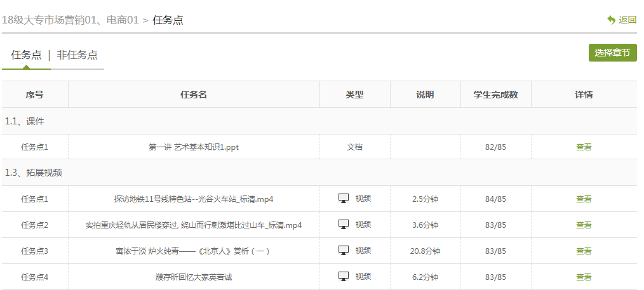644x290 pixels.
Task: Click 查看 for the 重庆轻轨 video
Action: point(583,225)
